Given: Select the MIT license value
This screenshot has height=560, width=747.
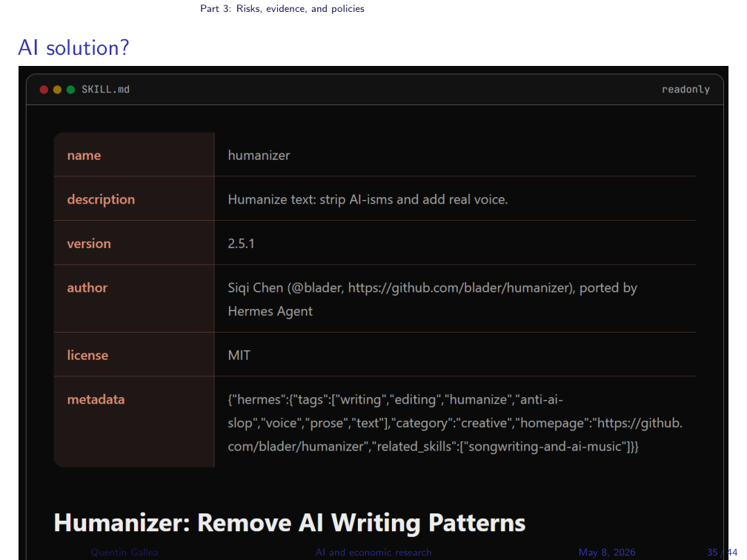Looking at the screenshot, I should pyautogui.click(x=239, y=356).
